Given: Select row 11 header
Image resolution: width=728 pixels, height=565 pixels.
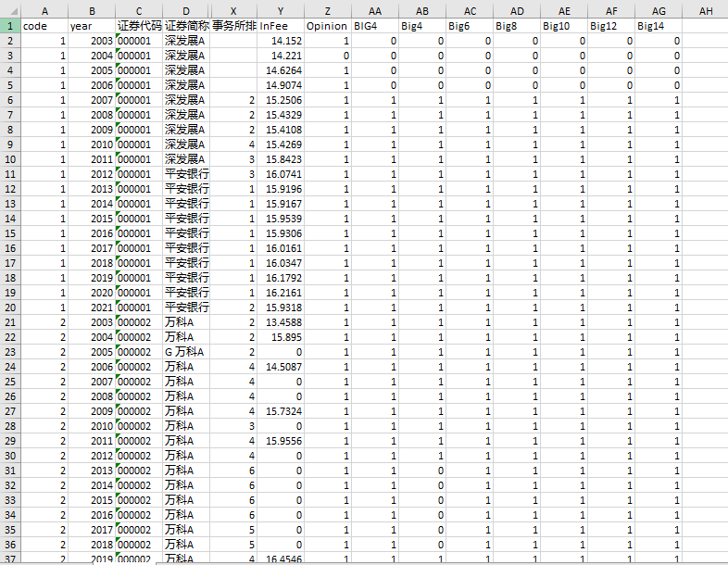Looking at the screenshot, I should [x=9, y=174].
